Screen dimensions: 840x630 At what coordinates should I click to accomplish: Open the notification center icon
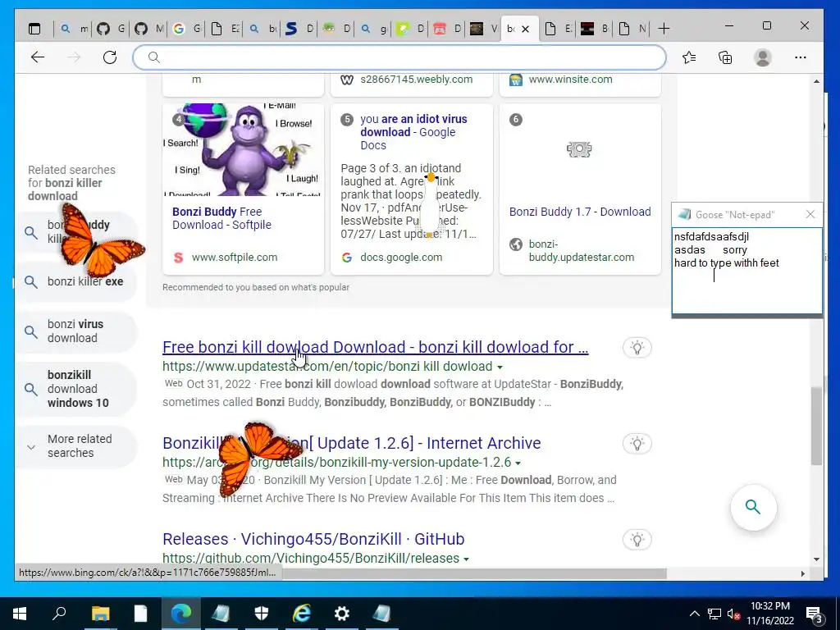click(x=815, y=615)
